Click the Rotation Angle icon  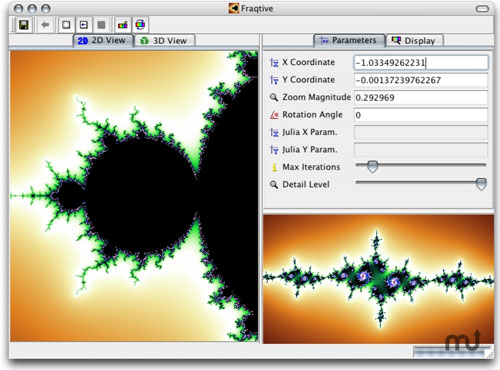click(274, 115)
